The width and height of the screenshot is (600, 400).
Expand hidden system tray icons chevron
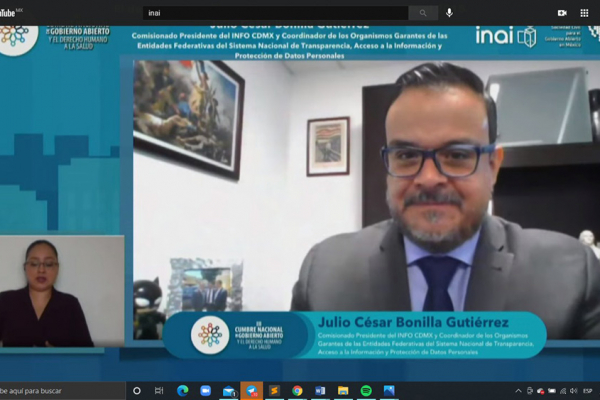(518, 391)
